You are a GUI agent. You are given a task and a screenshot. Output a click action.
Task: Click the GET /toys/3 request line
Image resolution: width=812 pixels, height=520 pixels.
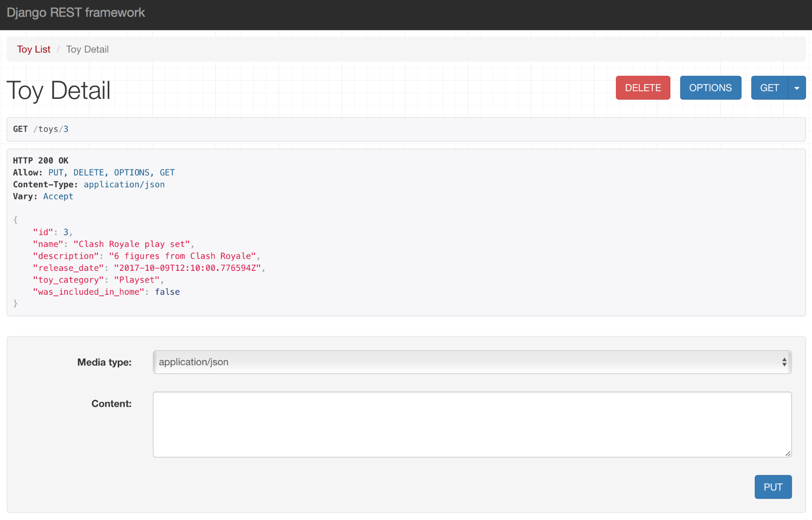[41, 129]
